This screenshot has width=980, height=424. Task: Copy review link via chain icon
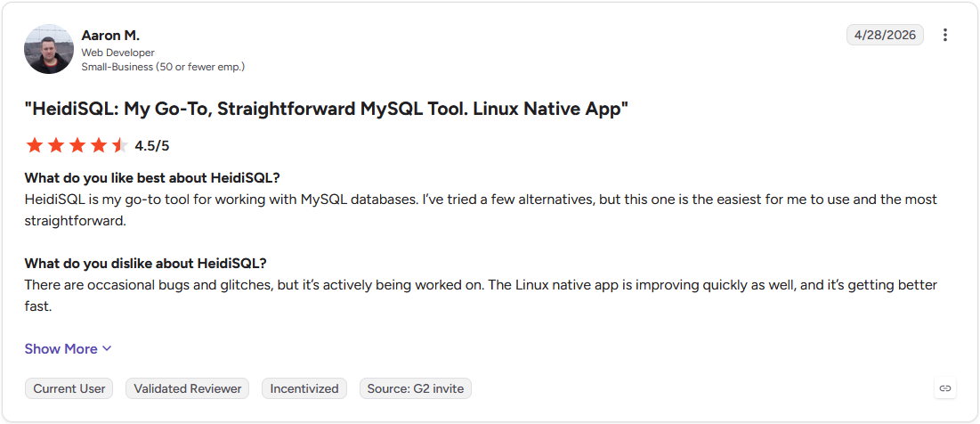click(x=945, y=388)
